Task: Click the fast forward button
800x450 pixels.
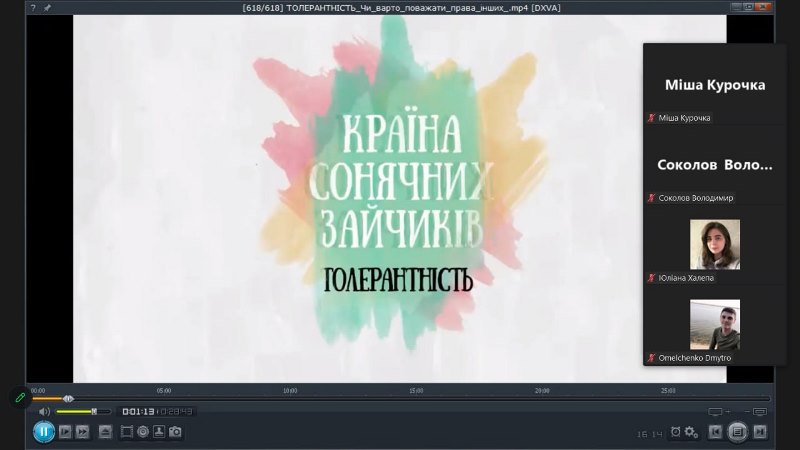Action: (82, 432)
